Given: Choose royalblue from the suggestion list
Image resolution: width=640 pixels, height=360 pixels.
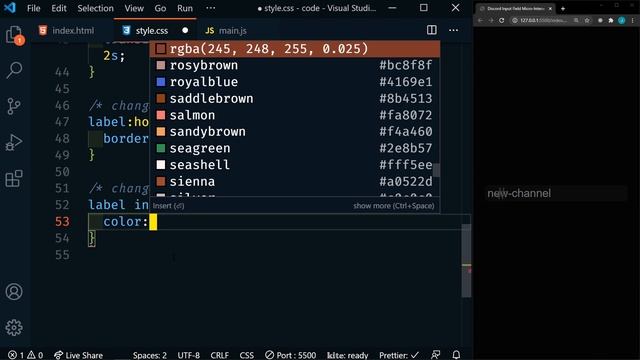Looking at the screenshot, I should coord(295,82).
